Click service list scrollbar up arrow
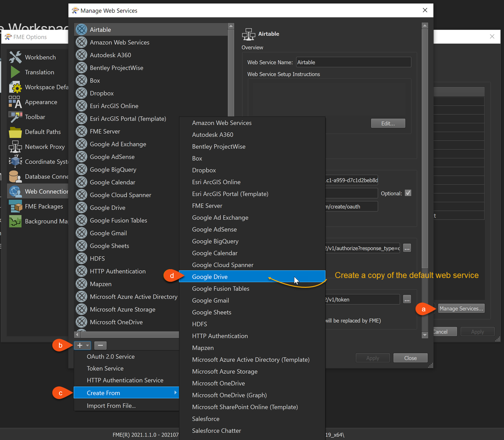Viewport: 504px width, 440px height. pyautogui.click(x=231, y=26)
